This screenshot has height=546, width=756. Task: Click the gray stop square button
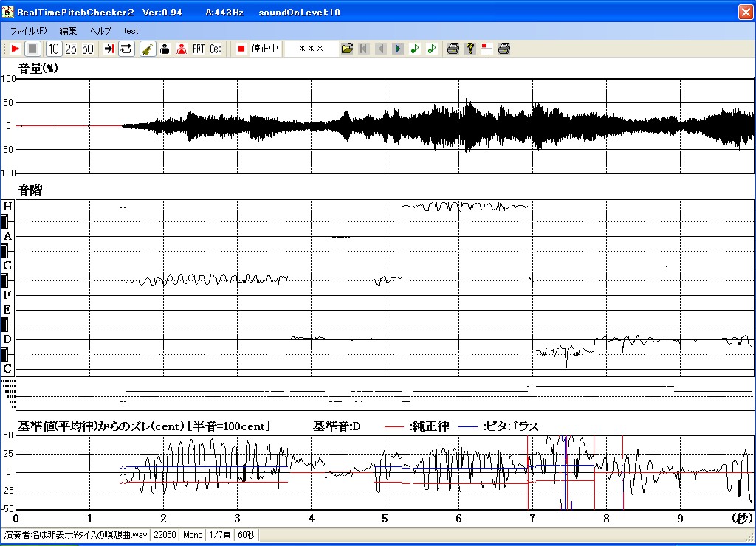[x=32, y=49]
